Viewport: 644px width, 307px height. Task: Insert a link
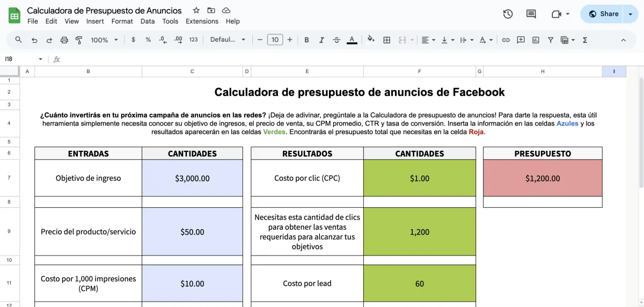[506, 40]
